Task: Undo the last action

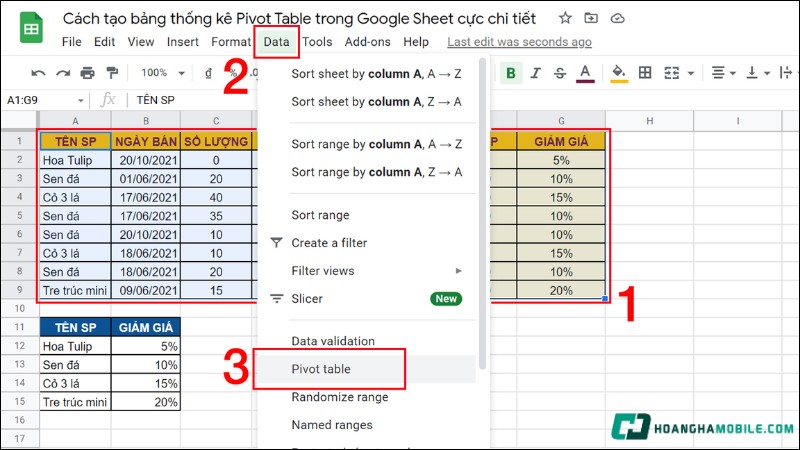Action: [x=38, y=73]
